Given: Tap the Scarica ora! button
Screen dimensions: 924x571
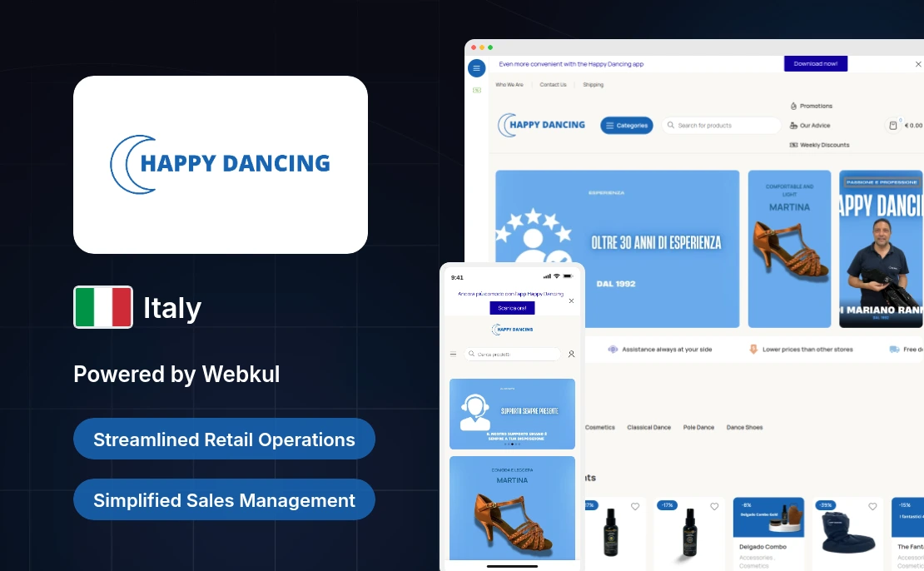Looking at the screenshot, I should click(512, 308).
